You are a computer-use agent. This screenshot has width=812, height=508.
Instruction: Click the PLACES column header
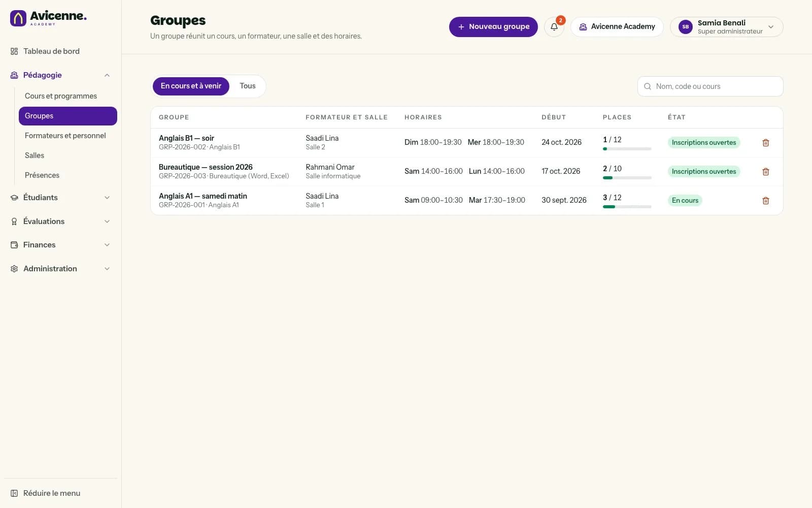pos(617,117)
